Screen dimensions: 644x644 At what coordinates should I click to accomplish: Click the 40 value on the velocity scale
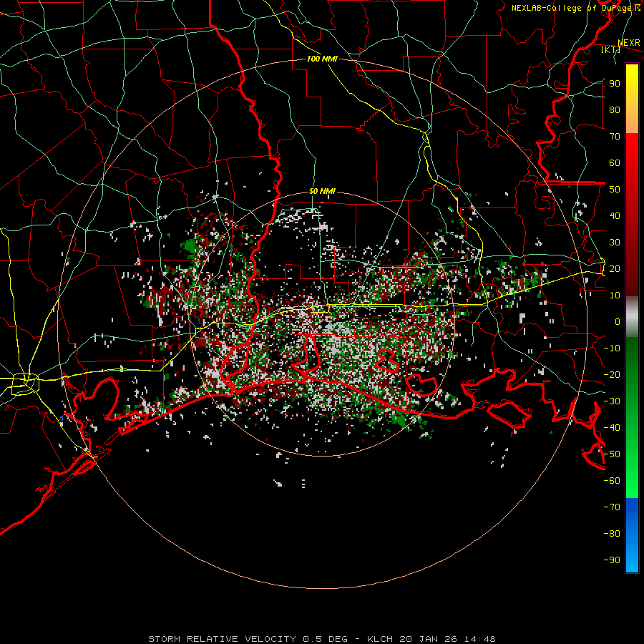click(x=615, y=216)
